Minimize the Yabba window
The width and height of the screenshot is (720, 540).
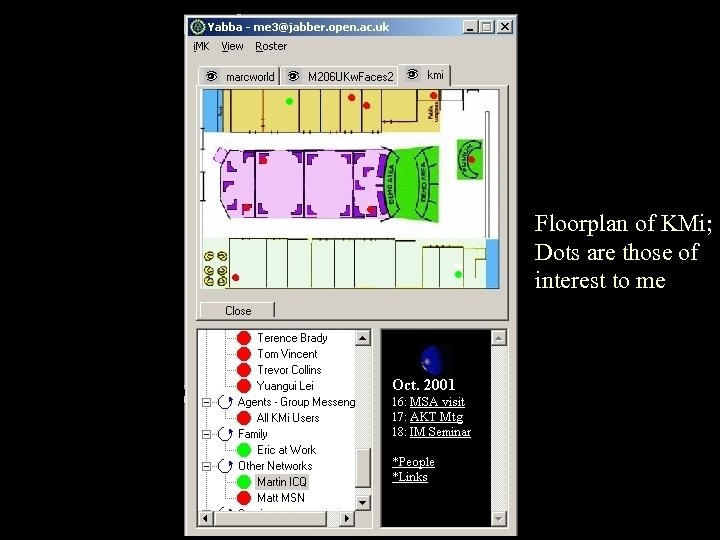pos(469,27)
